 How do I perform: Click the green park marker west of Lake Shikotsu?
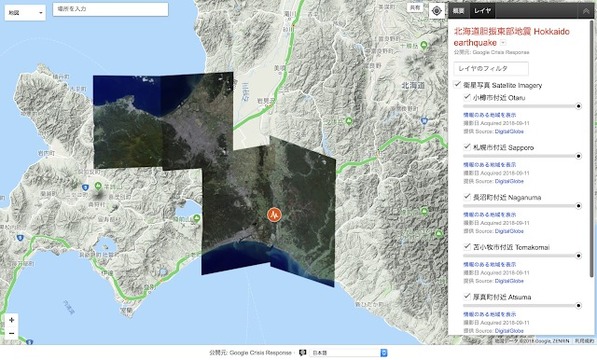pyautogui.click(x=98, y=186)
